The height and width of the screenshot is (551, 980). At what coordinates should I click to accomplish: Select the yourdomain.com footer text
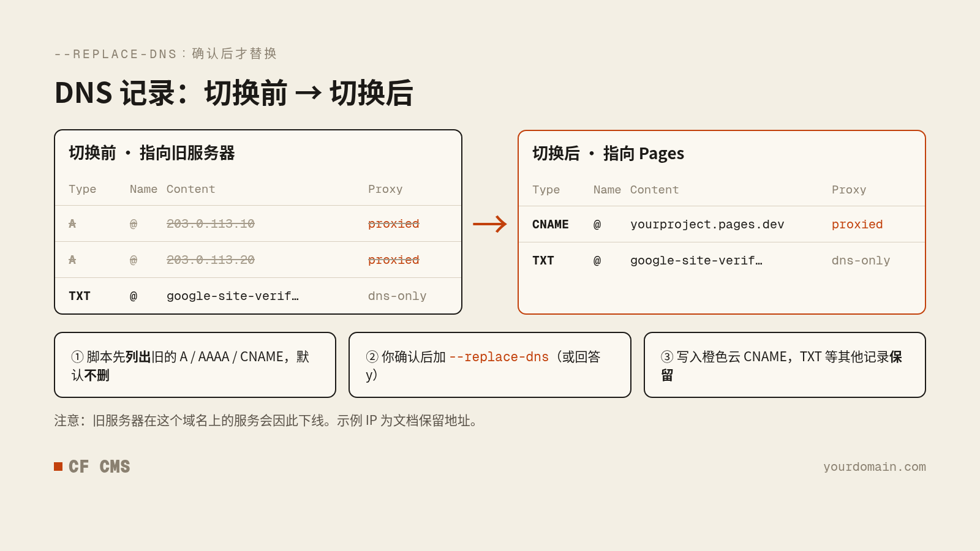(875, 467)
